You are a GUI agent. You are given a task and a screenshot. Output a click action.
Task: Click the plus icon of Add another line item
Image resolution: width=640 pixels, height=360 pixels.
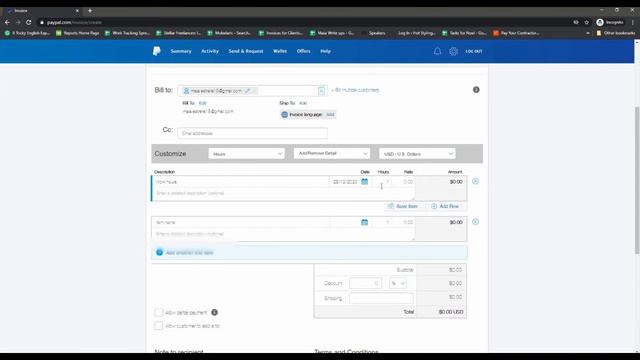tap(160, 253)
